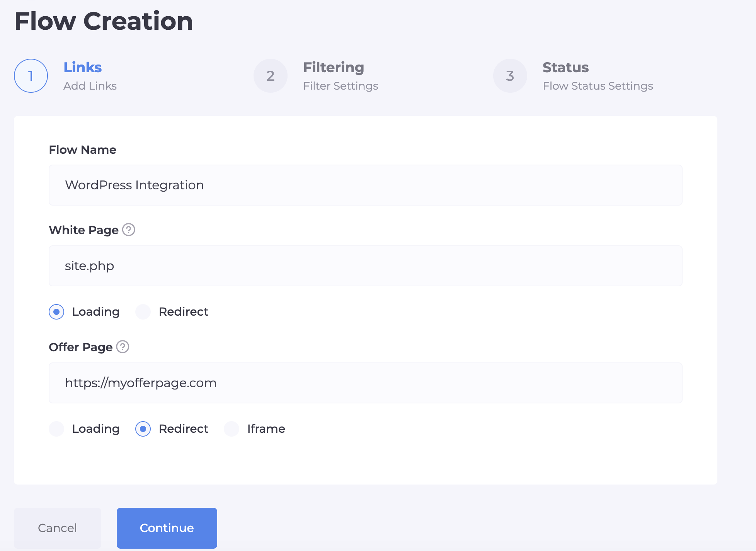Viewport: 756px width, 551px height.
Task: Select Redirect radio under White Page
Action: tap(143, 312)
